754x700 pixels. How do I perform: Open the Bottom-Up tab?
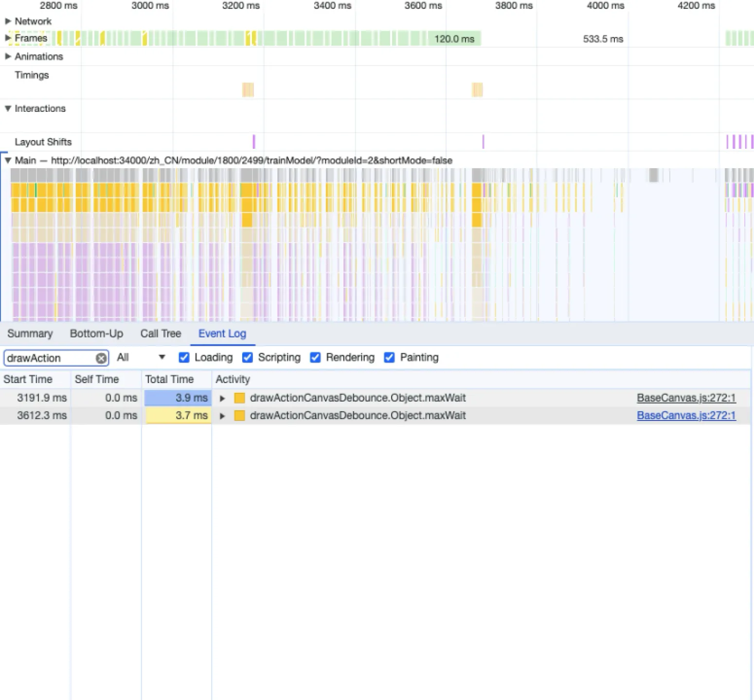click(96, 333)
